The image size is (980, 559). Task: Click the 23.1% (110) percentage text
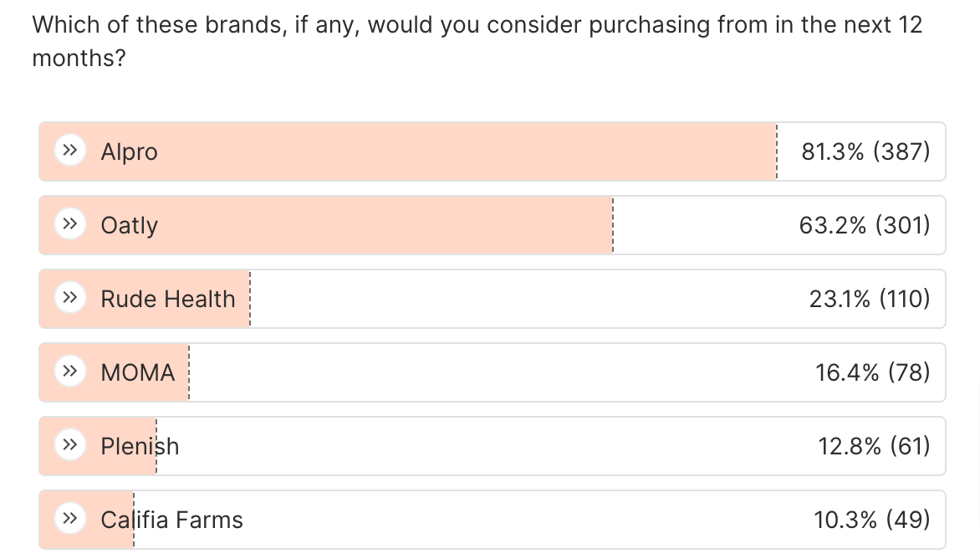point(870,299)
